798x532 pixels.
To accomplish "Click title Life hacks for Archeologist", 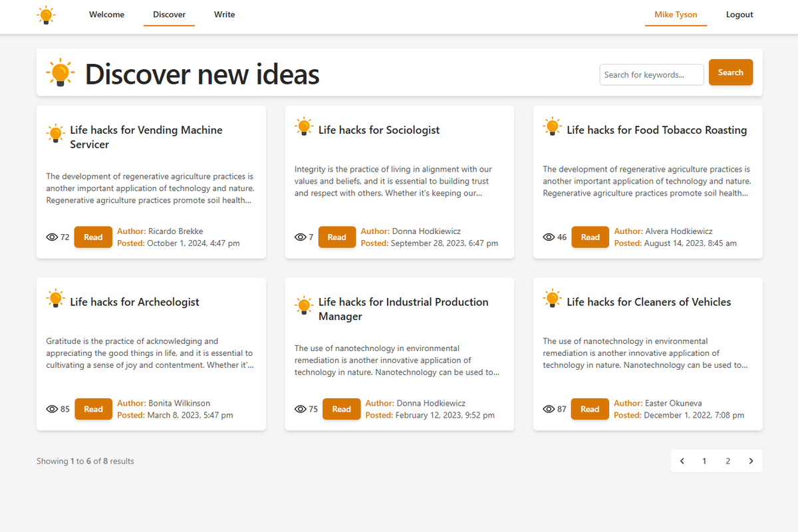I will 134,302.
